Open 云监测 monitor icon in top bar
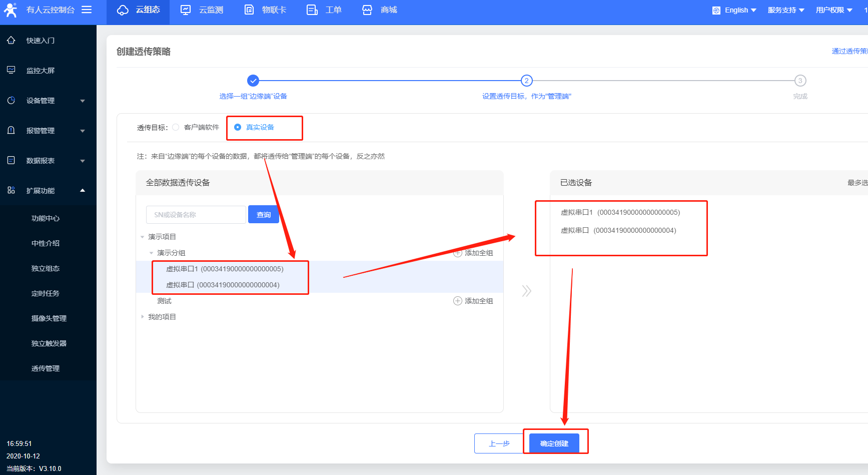 [186, 10]
